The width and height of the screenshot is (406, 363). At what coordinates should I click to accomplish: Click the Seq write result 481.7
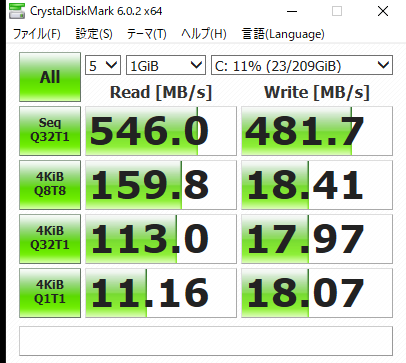coord(317,131)
